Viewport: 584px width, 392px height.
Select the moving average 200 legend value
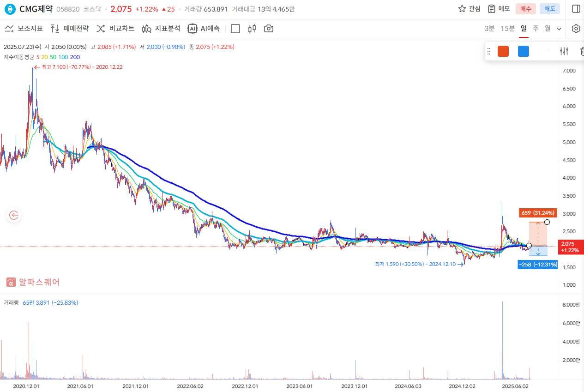click(75, 57)
